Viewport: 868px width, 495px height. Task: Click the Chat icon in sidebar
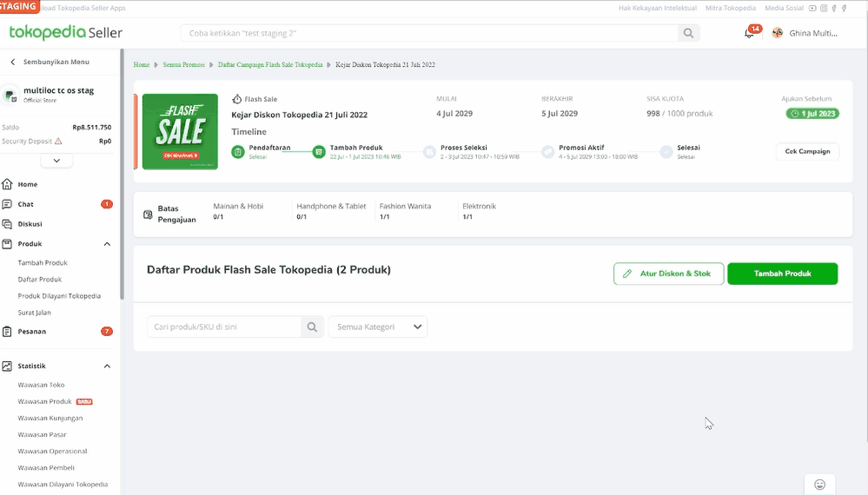7,204
